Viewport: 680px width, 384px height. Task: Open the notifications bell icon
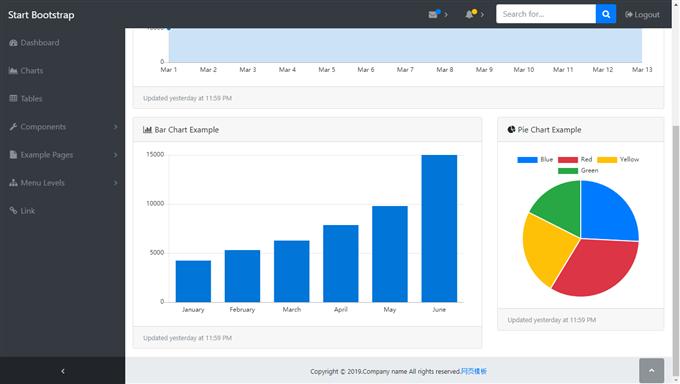tap(469, 14)
